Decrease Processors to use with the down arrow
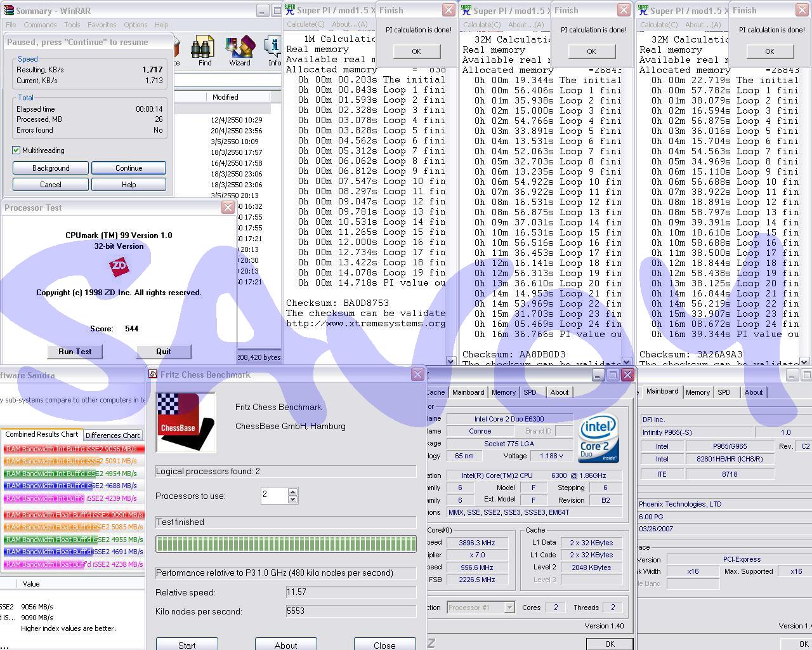This screenshot has height=650, width=812. 292,500
